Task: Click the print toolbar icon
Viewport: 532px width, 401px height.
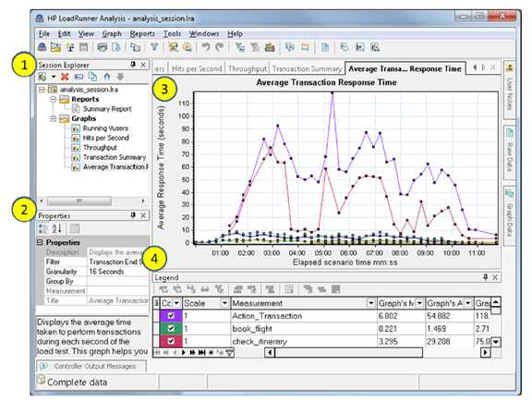Action: [103, 47]
